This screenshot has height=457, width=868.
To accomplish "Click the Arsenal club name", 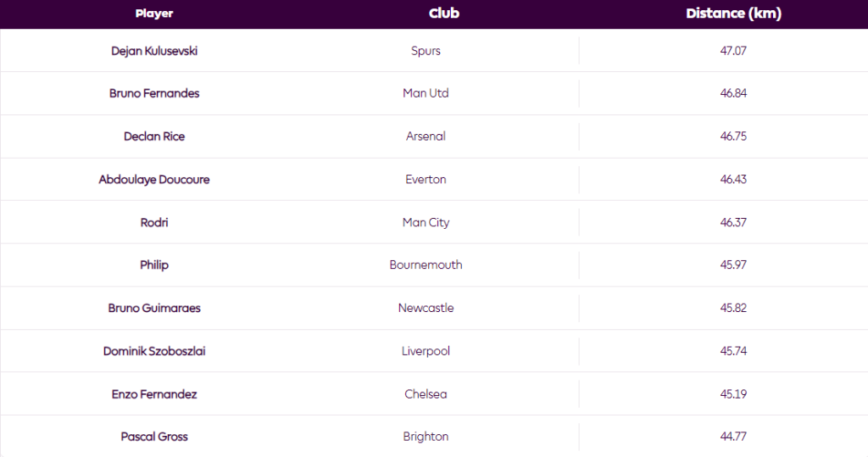I will [426, 137].
